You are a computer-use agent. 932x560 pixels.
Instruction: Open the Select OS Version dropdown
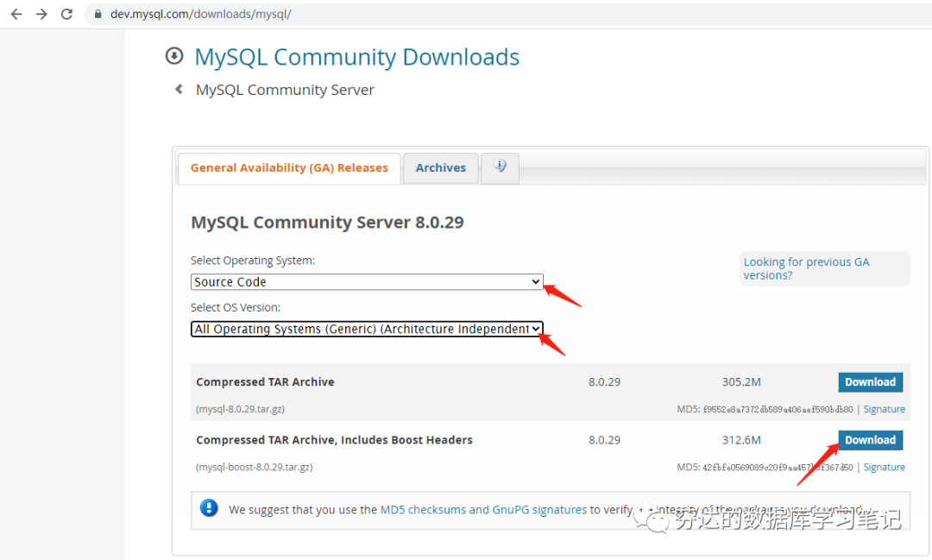point(367,329)
